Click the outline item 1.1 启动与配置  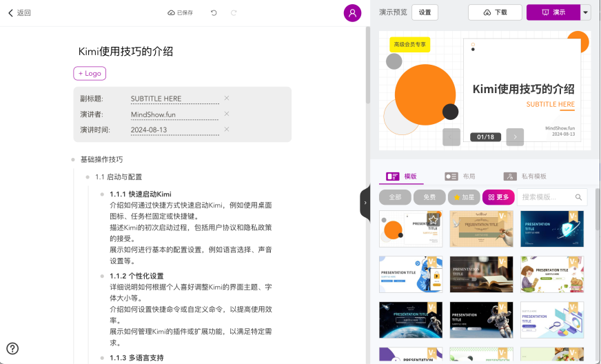(x=119, y=176)
